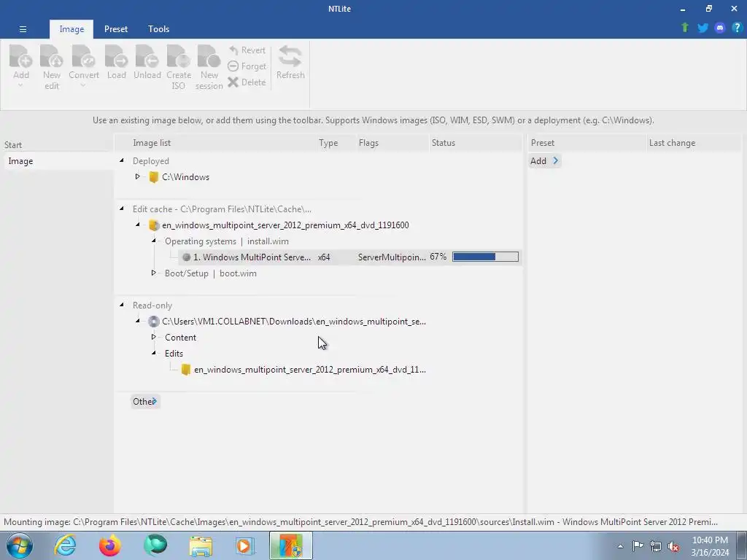Open the Add dropdown arrow under the icon
This screenshot has width=747, height=560.
coord(20,86)
